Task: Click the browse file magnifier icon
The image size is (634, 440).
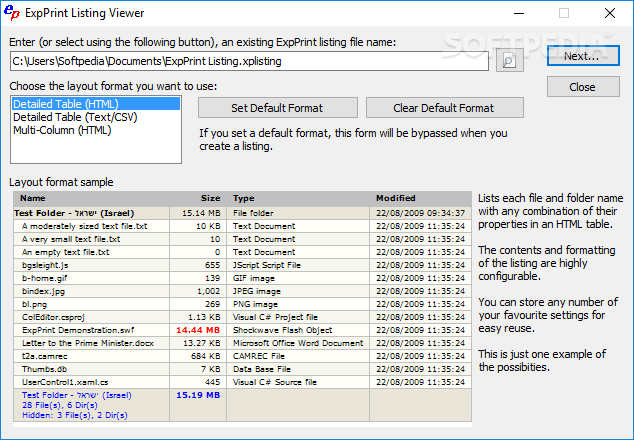Action: pyautogui.click(x=509, y=61)
